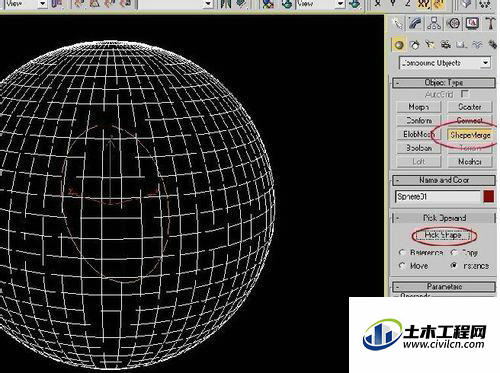The width and height of the screenshot is (500, 373).
Task: Open the Display panel icon
Action: (x=472, y=24)
